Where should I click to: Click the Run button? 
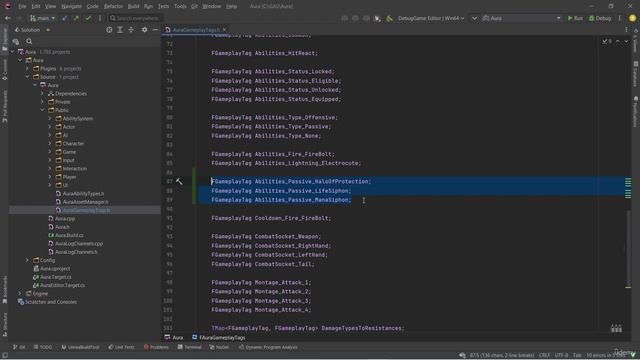click(575, 18)
